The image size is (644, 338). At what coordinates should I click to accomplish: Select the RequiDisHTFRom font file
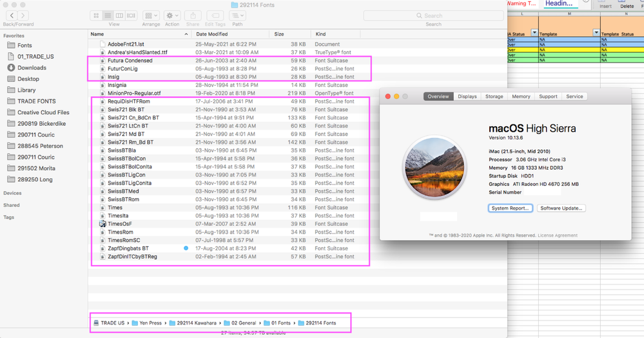click(x=128, y=101)
